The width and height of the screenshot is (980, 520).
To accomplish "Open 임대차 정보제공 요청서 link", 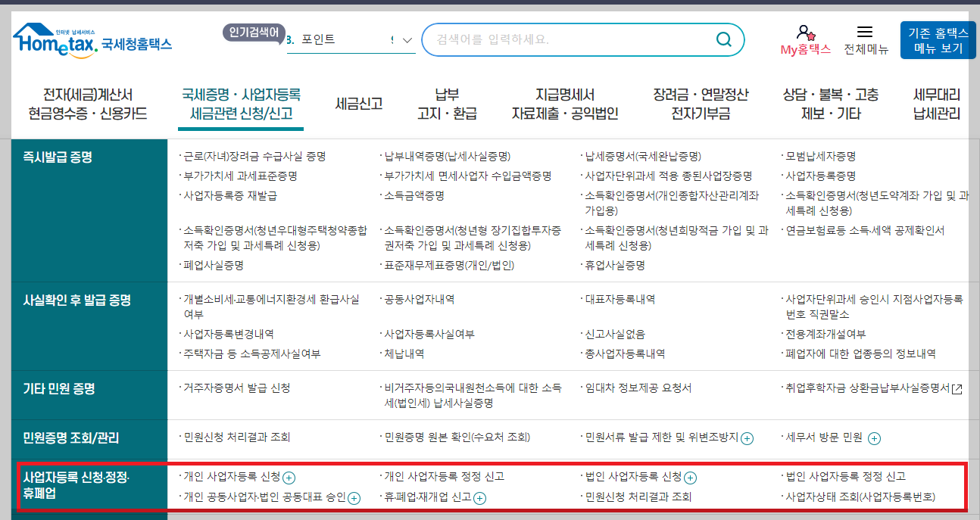I will [638, 388].
